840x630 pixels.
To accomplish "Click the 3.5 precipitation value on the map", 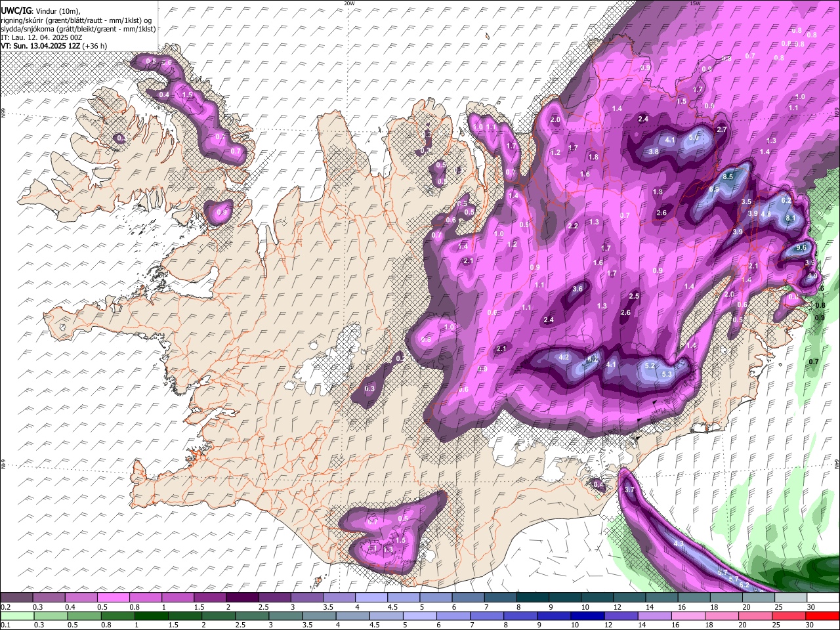I will click(x=746, y=201).
